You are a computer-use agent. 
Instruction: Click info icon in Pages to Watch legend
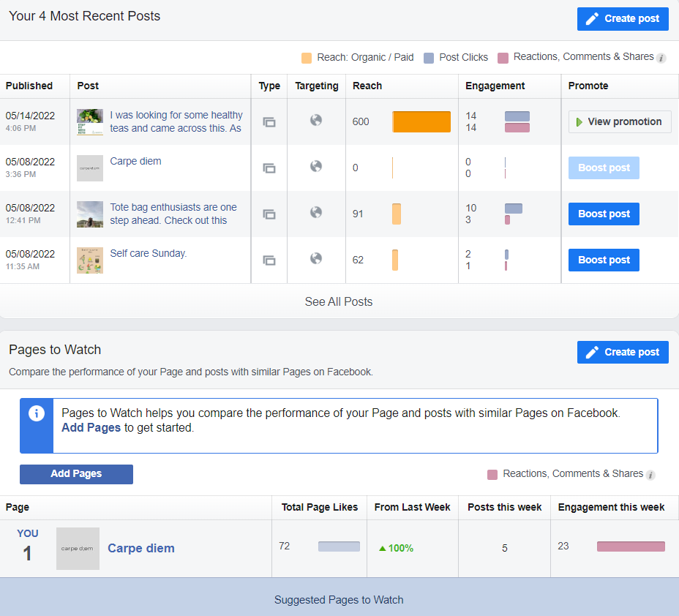650,475
